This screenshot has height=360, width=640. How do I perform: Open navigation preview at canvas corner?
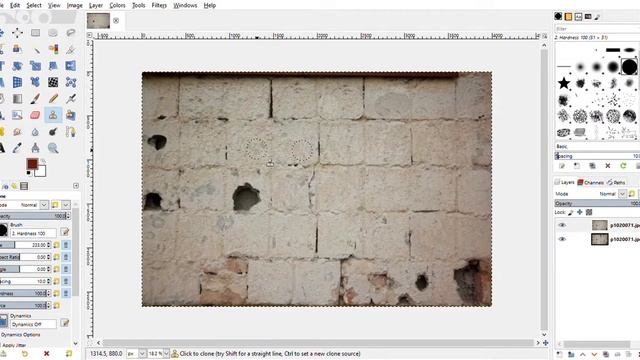tap(545, 343)
